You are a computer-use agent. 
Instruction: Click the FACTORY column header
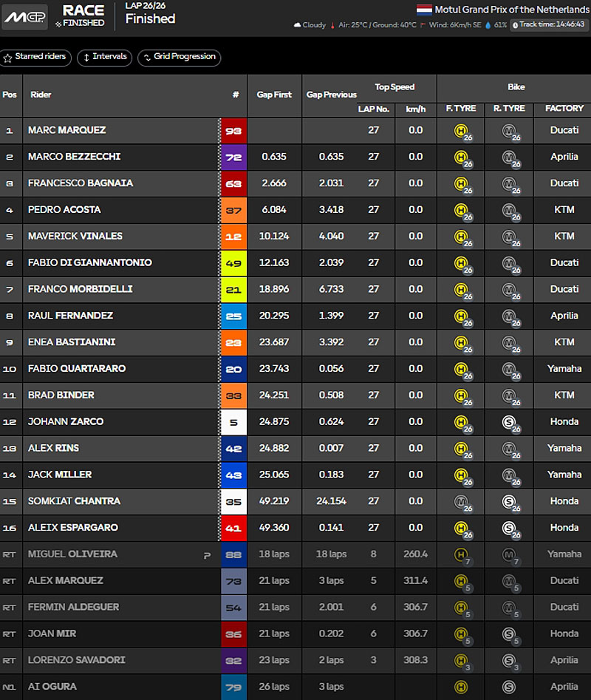(x=564, y=109)
